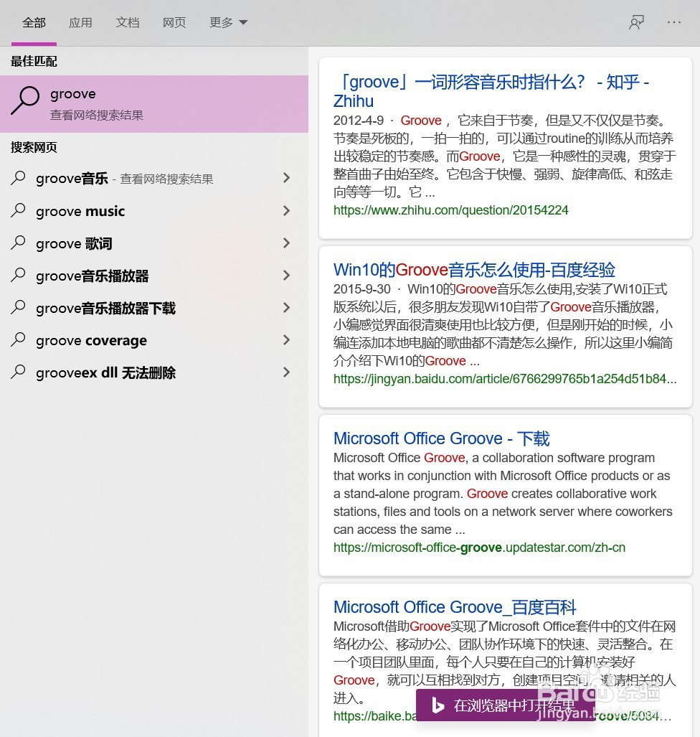Click search icon next to groove音乐播放器下载

[19, 307]
